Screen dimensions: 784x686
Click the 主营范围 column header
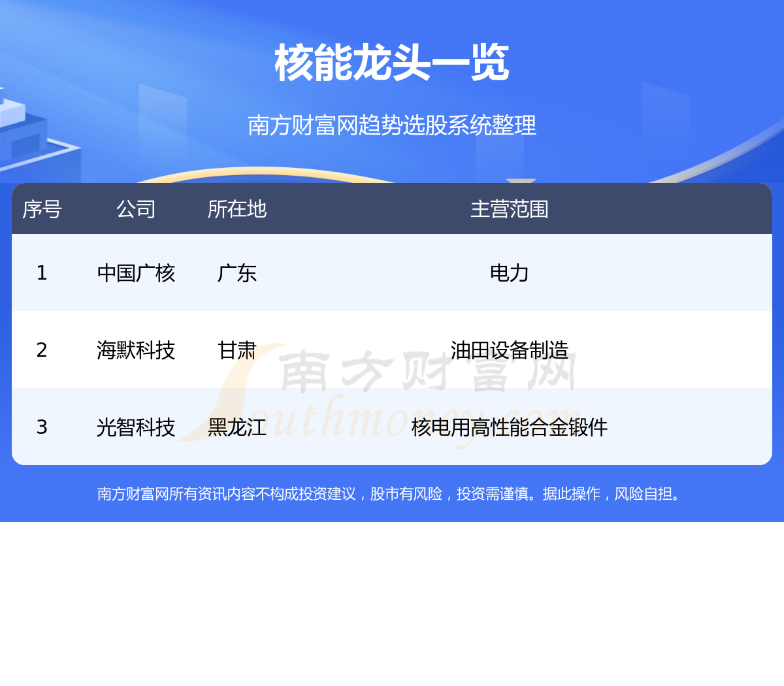tap(510, 209)
